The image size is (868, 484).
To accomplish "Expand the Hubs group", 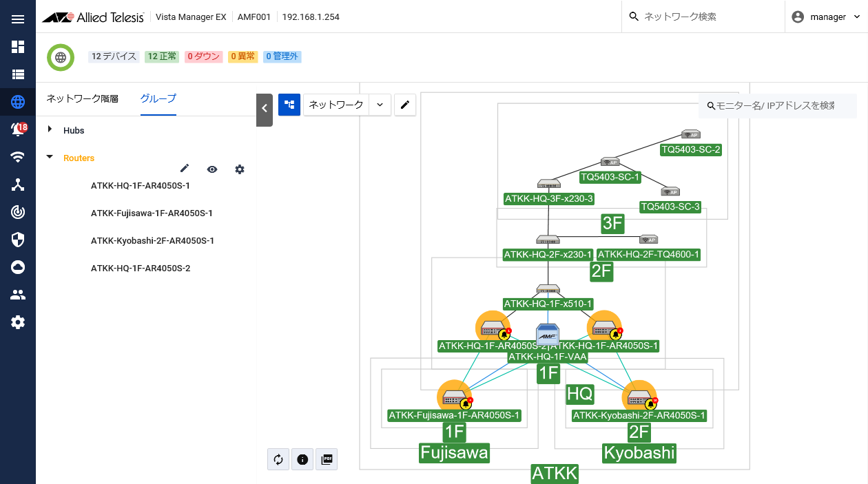I will coord(50,130).
